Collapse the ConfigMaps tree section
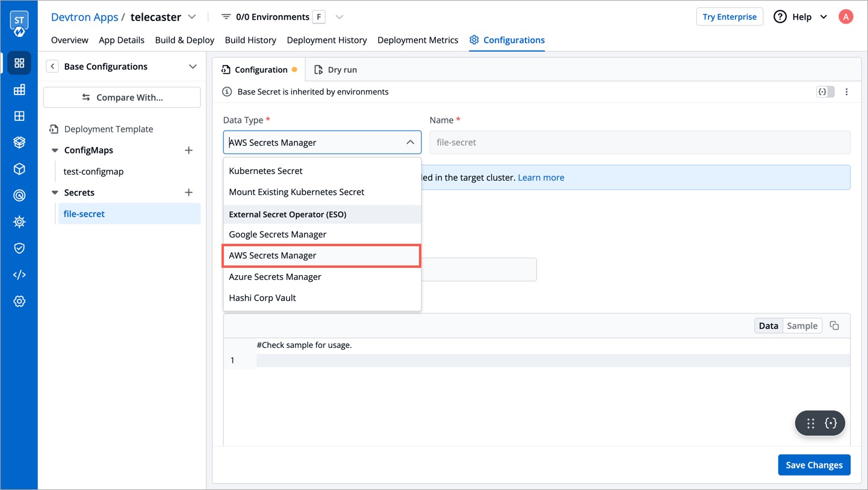The height and width of the screenshot is (490, 868). click(x=55, y=150)
